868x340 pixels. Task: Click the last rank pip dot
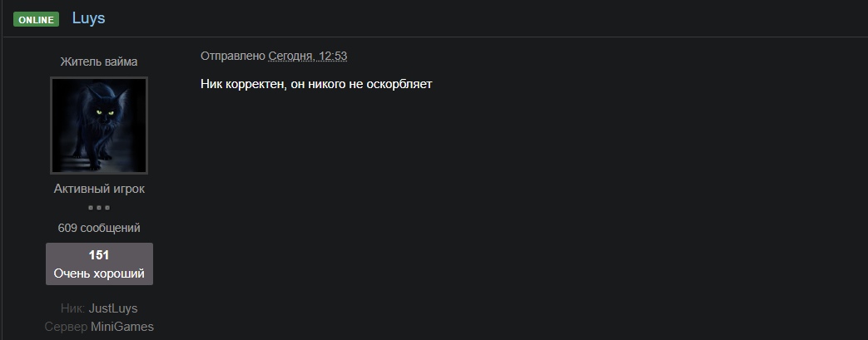point(107,208)
